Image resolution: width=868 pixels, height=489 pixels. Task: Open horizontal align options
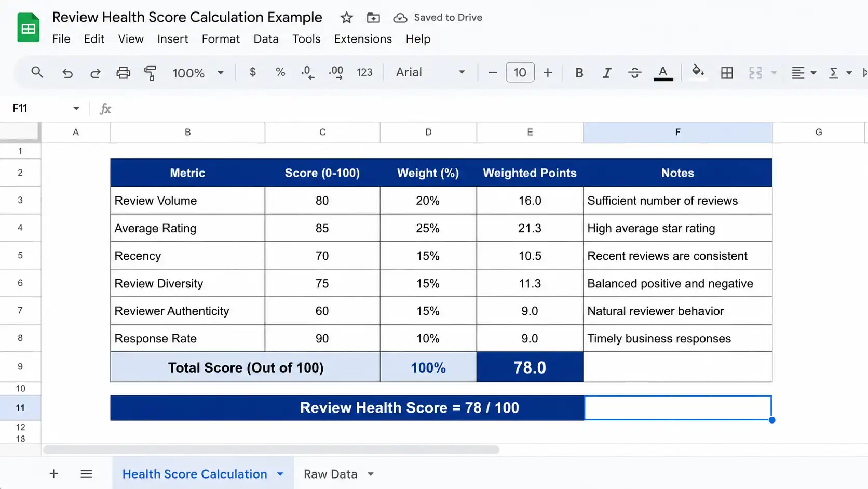(x=804, y=73)
